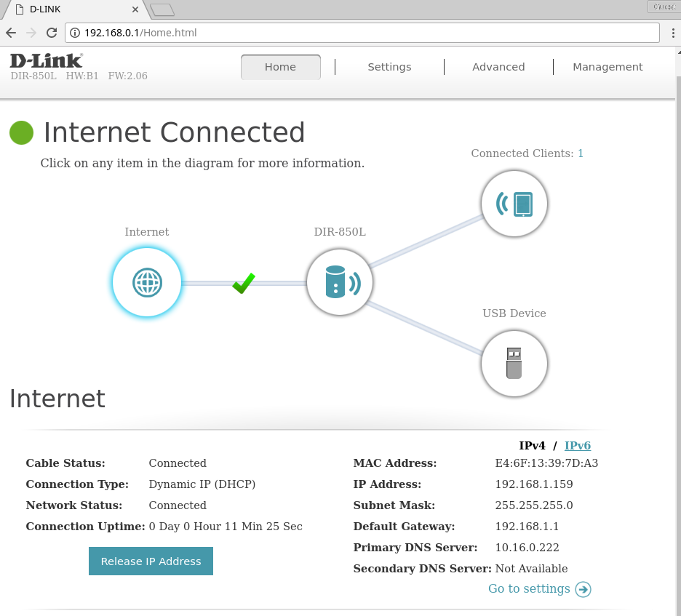Click the Connected Clients count number
Viewport: 681px width, 616px height.
coord(581,153)
